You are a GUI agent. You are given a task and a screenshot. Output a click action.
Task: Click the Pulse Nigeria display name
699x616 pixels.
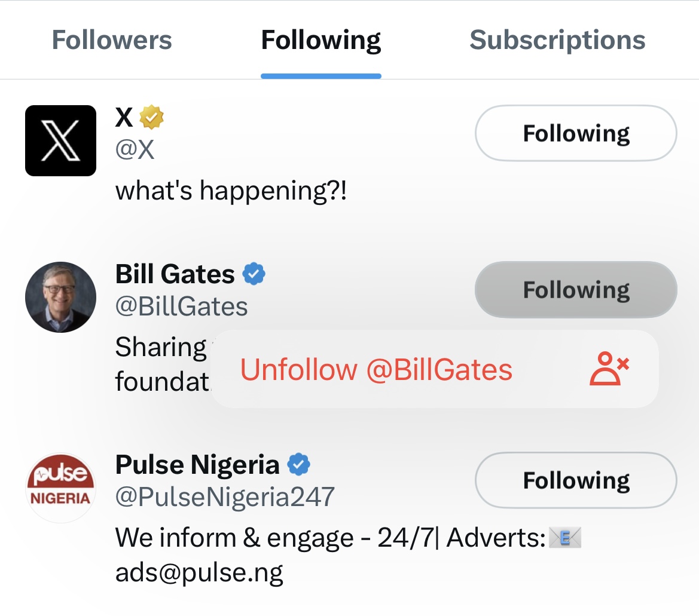click(x=197, y=464)
